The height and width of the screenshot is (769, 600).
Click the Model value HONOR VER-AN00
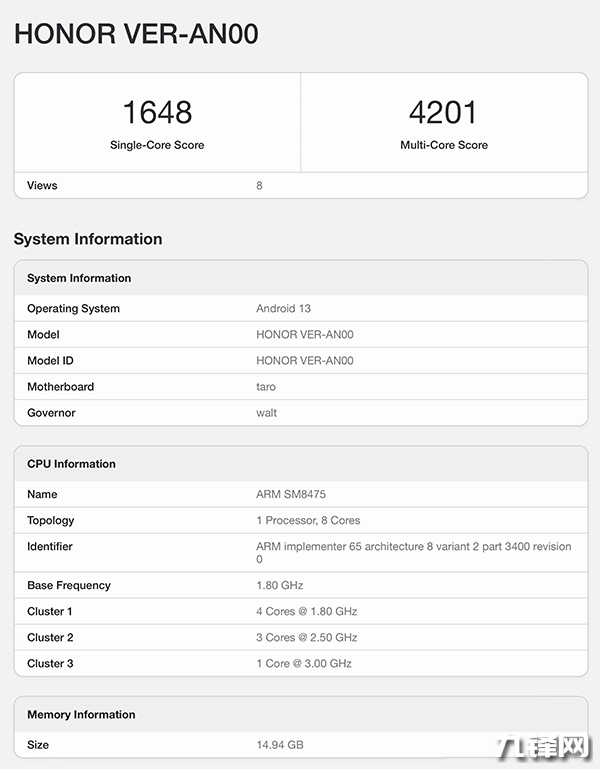(304, 335)
